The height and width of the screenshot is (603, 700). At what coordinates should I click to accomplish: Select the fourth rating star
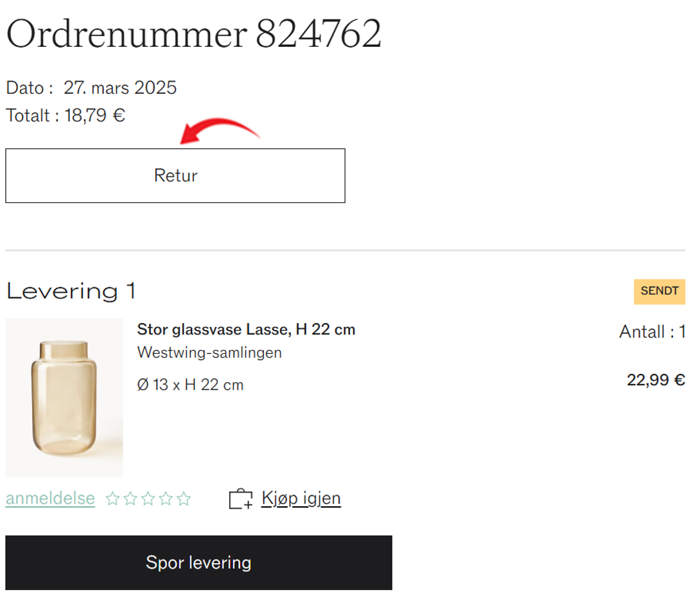[166, 498]
